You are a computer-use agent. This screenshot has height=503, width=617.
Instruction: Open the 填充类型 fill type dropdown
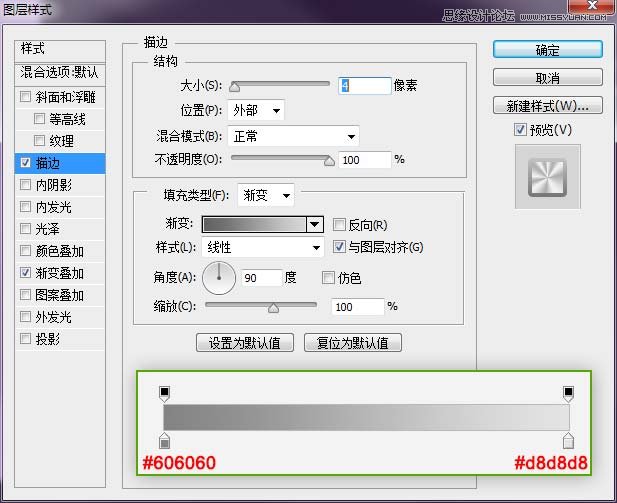pos(266,195)
